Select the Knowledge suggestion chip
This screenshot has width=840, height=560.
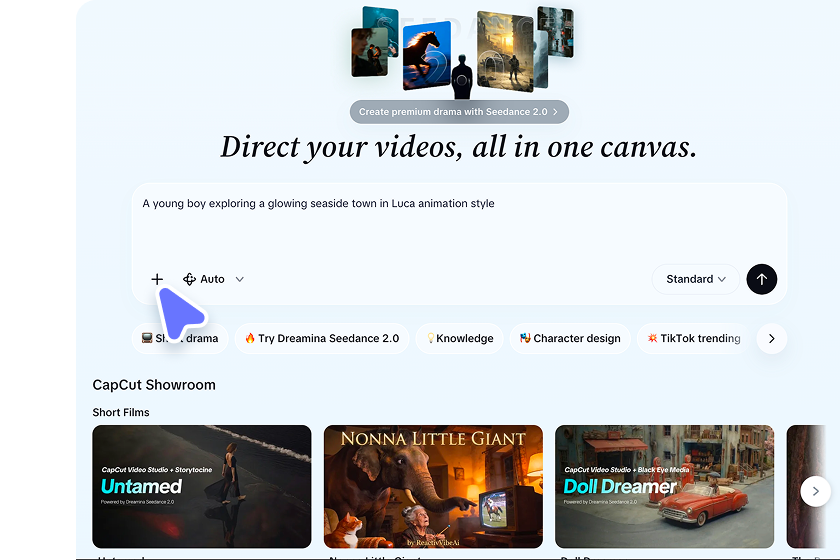click(460, 338)
